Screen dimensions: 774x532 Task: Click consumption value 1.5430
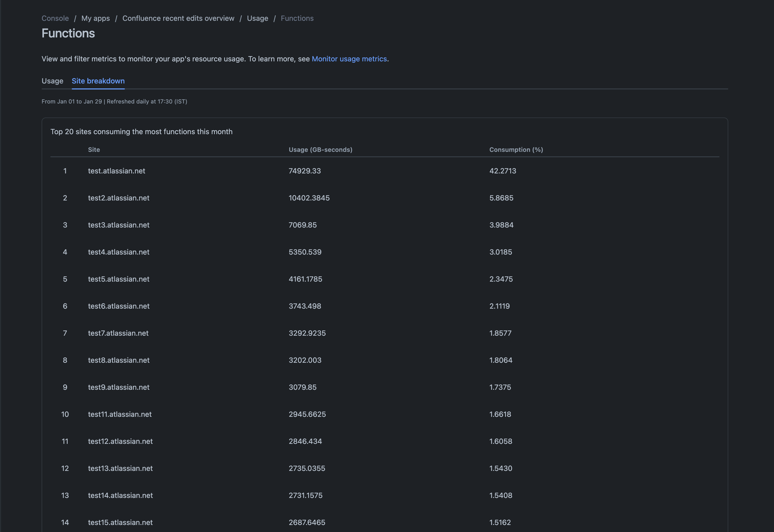click(501, 468)
